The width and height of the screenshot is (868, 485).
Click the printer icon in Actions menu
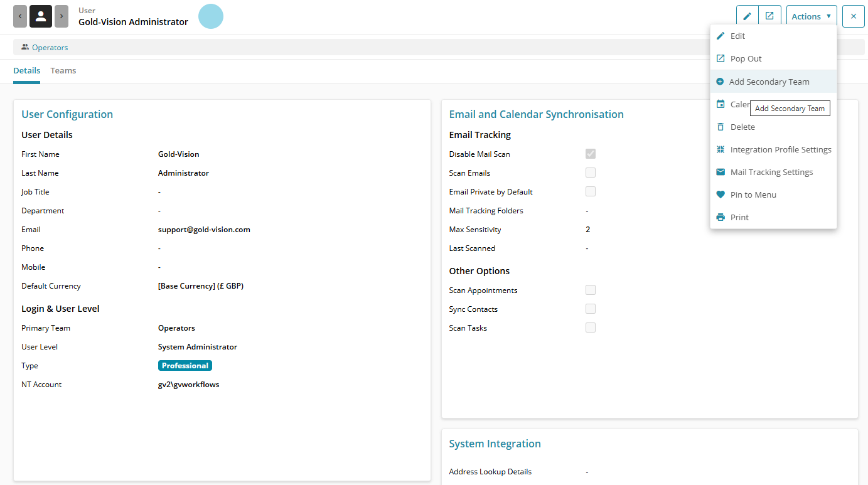tap(721, 217)
